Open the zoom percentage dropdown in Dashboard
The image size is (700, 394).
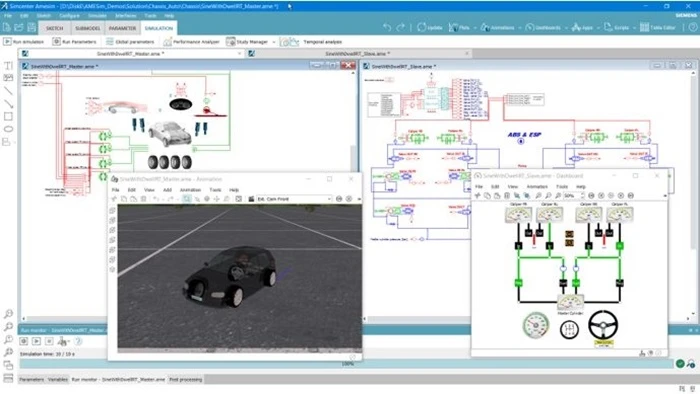tap(573, 195)
